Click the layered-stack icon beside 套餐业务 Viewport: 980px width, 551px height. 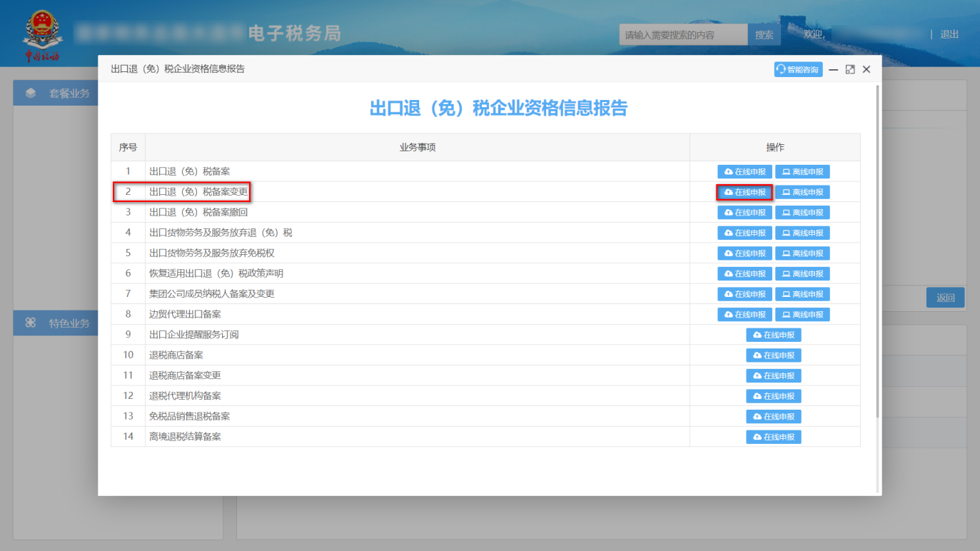point(30,93)
